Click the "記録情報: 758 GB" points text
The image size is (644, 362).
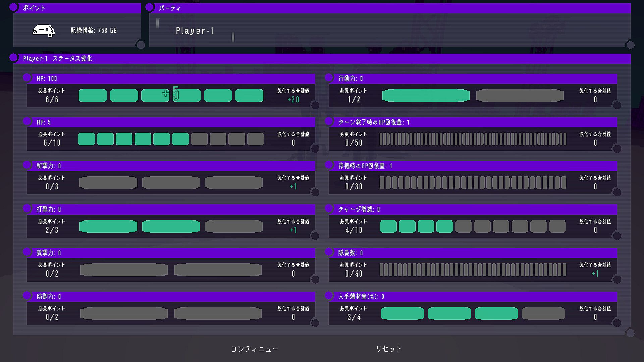pyautogui.click(x=94, y=31)
